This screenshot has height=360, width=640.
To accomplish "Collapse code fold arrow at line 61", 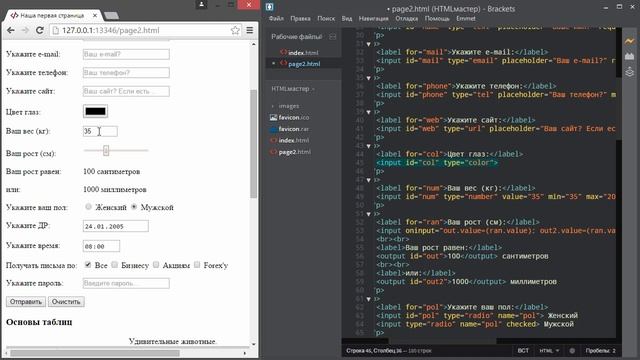I will click(x=369, y=299).
